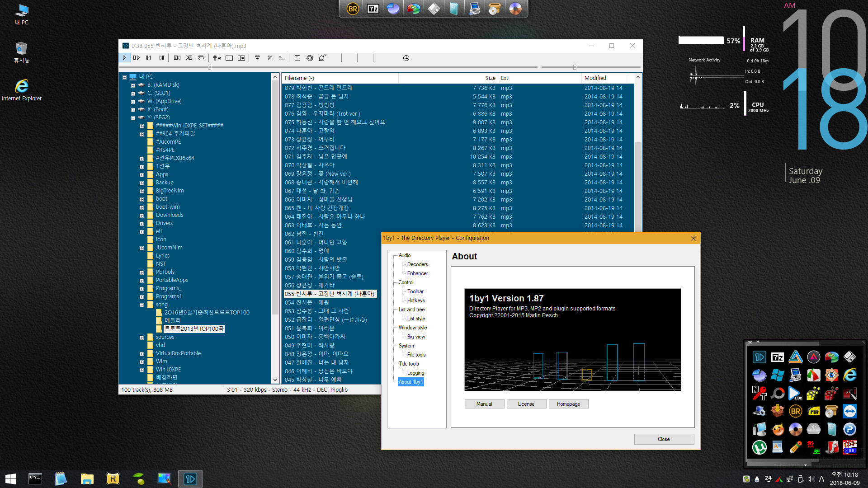Click the playlist document toolbar icon

click(297, 58)
